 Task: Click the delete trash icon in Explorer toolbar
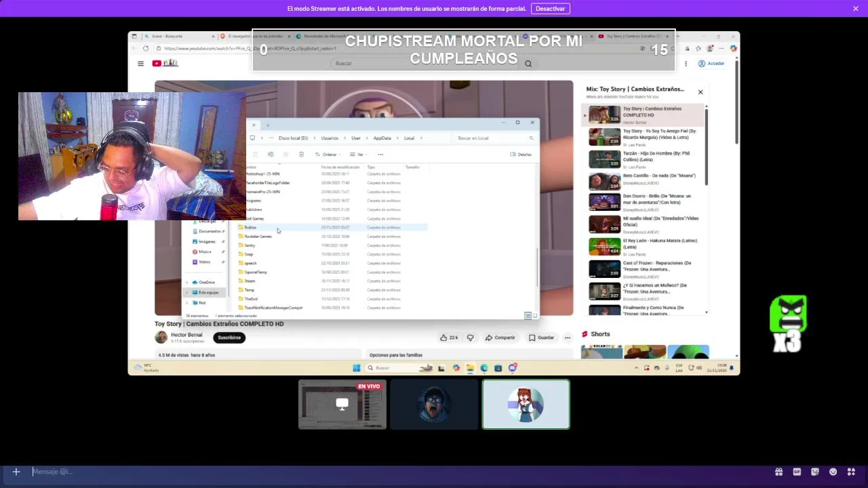point(302,155)
